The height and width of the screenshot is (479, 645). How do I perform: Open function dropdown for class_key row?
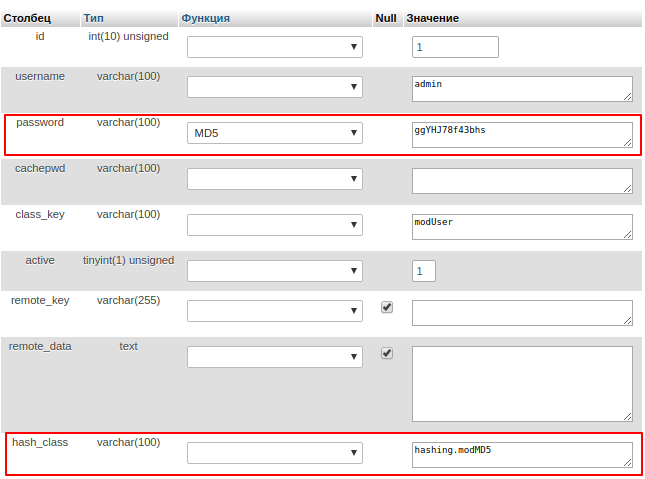[275, 225]
